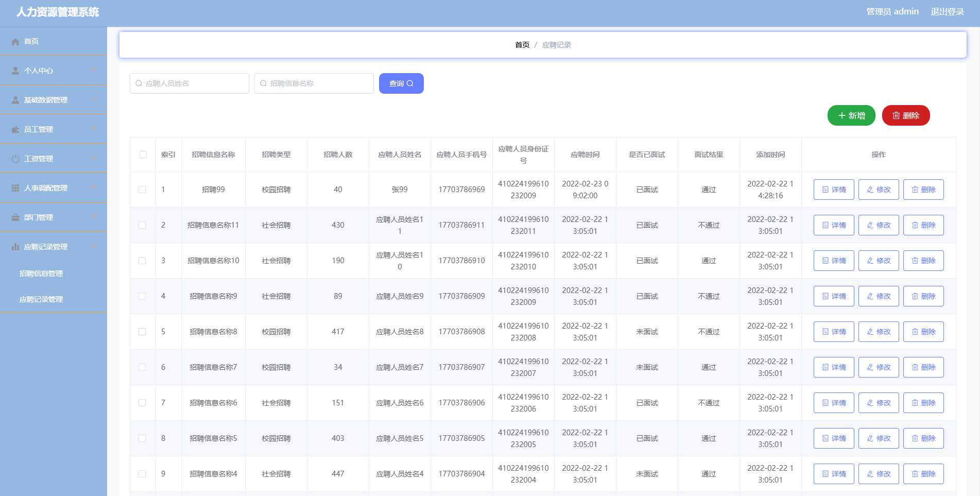The image size is (980, 496).
Task: Click 管理员 admin in the header
Action: coord(892,12)
